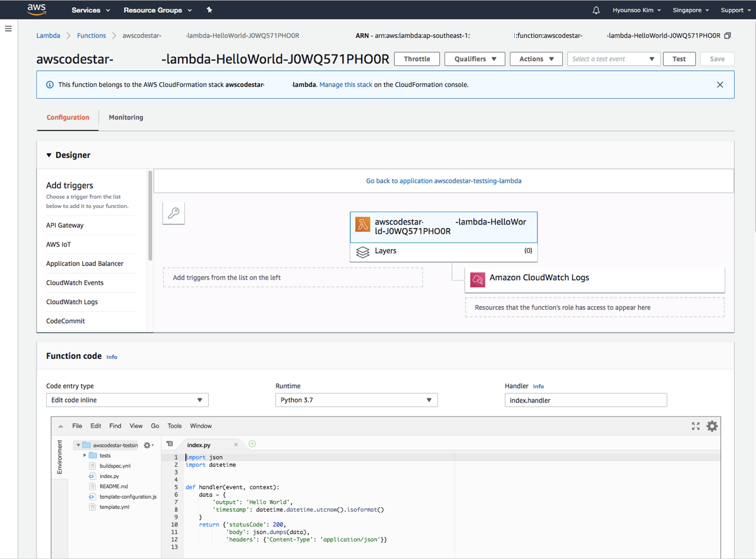This screenshot has height=559, width=756.
Task: Click the Manage this stack link
Action: tap(346, 84)
